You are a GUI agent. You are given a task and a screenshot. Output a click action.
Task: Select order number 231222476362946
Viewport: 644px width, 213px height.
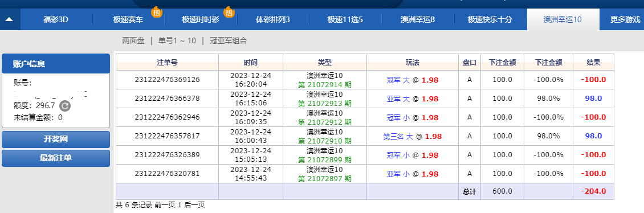click(167, 117)
